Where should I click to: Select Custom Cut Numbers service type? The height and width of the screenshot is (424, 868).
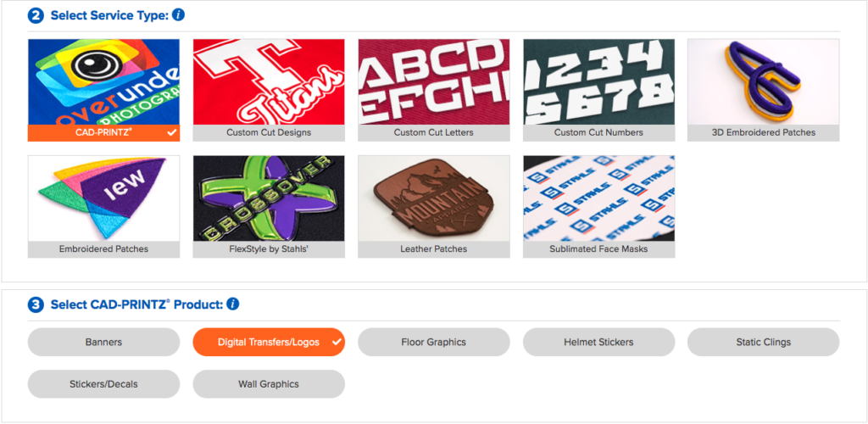point(599,90)
